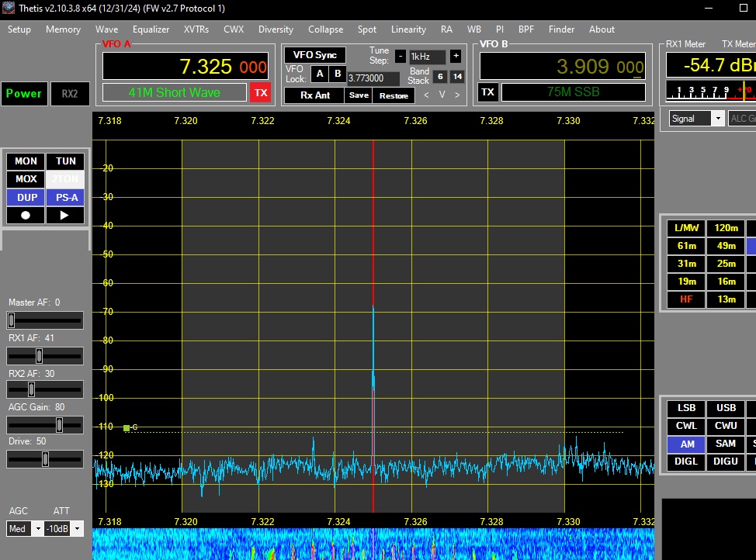756x560 pixels.
Task: Click the Restore VFO button
Action: [394, 95]
